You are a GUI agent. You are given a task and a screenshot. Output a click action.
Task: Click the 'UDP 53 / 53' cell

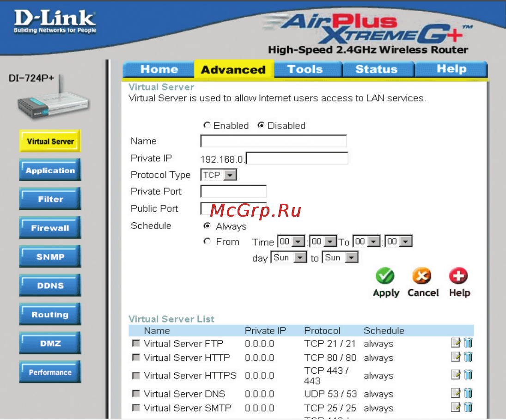tap(330, 394)
